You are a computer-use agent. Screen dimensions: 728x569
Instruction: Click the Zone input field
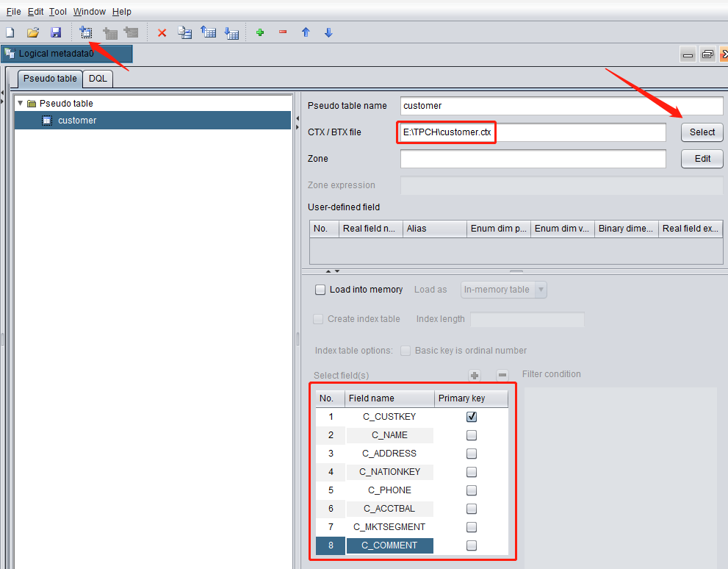[x=533, y=159]
